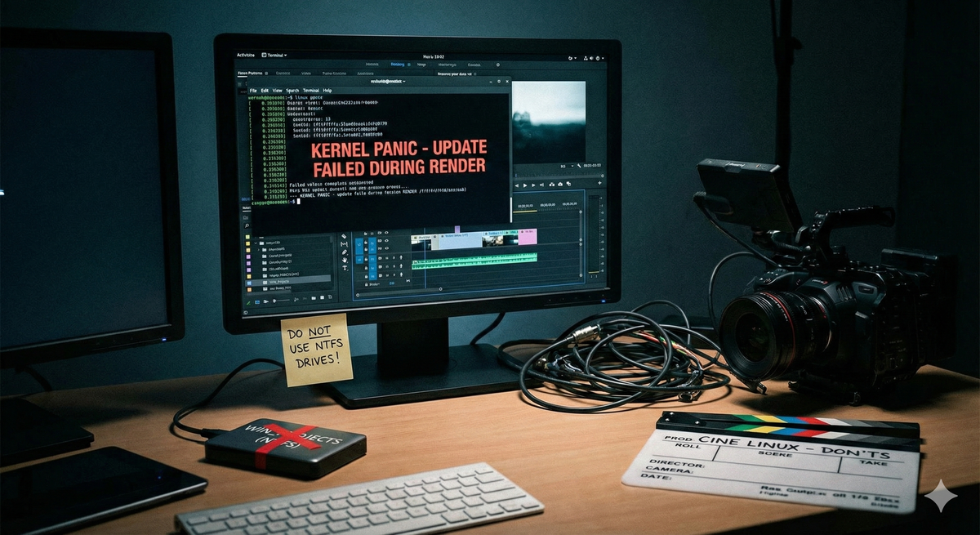
Task: Select the green audio clip on the timeline
Action: coord(474,261)
